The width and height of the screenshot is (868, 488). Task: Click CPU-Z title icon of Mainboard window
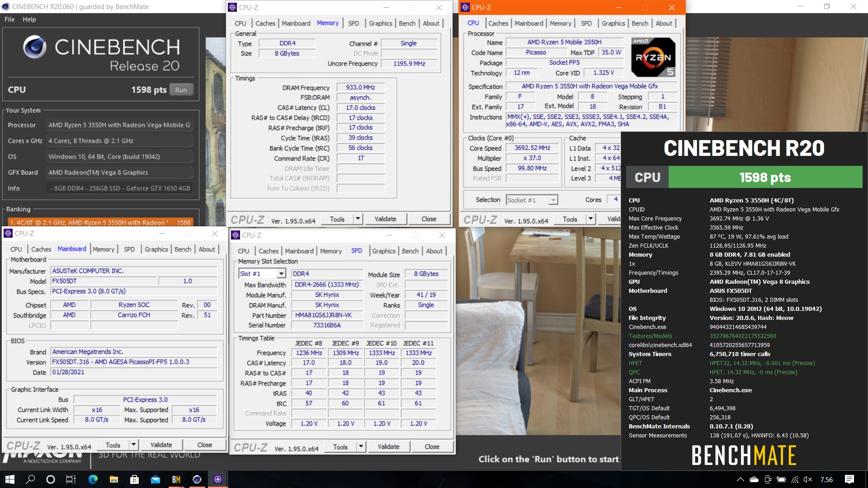(8, 233)
